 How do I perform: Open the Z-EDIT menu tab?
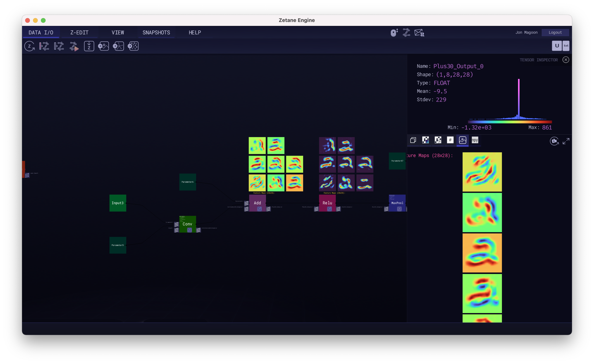[79, 33]
